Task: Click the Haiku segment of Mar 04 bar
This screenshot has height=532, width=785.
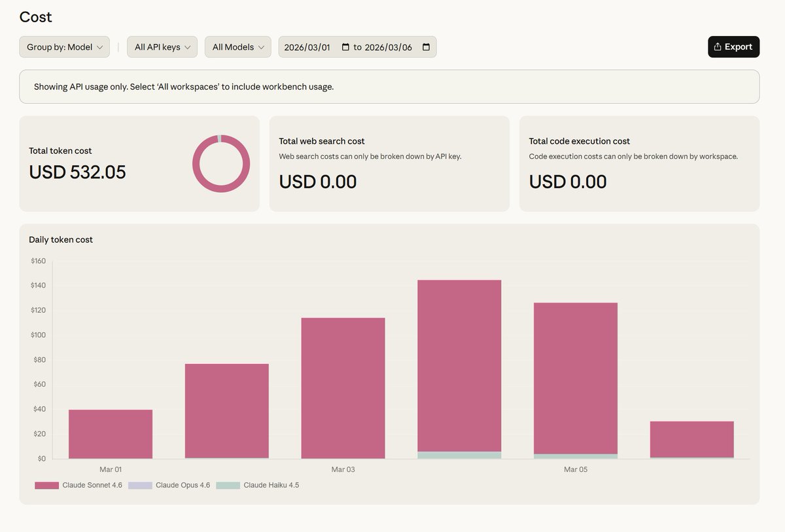Action: (459, 455)
